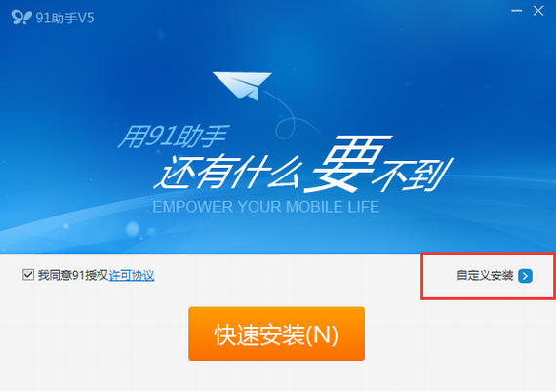Click the glowing bokeh circle on the banner
Image resolution: width=556 pixels, height=392 pixels.
coord(133,228)
